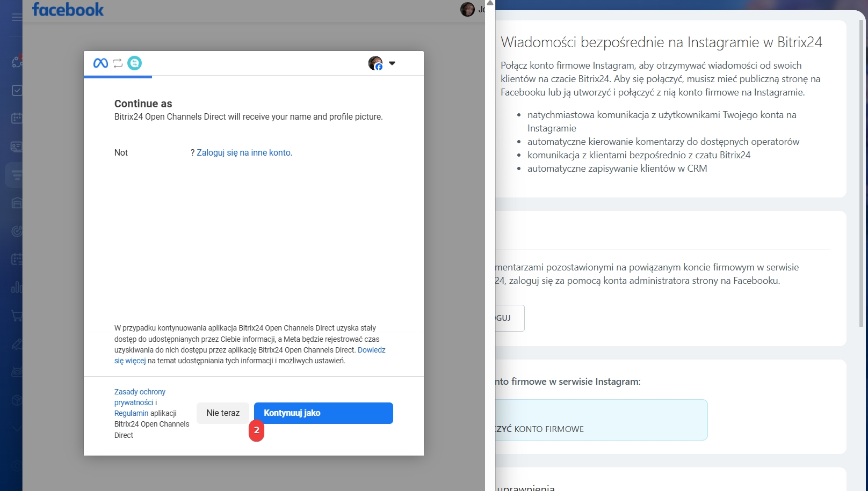Image resolution: width=868 pixels, height=491 pixels.
Task: Open the 'Regulamin' link
Action: pyautogui.click(x=131, y=413)
